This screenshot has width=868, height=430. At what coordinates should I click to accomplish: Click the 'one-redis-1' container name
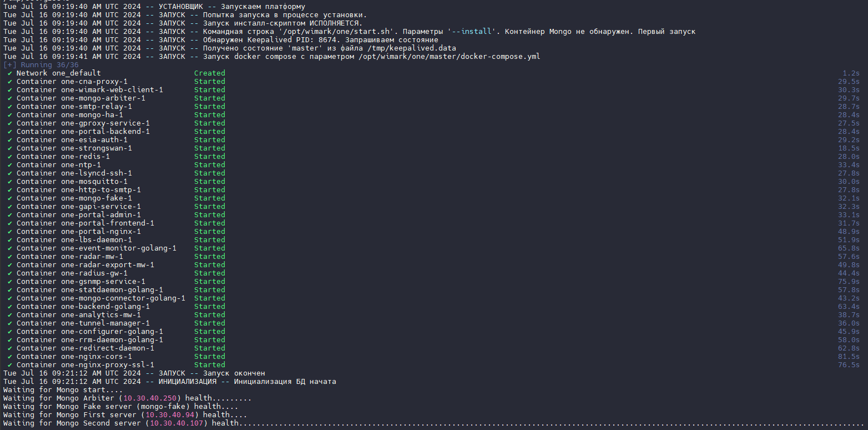(85, 157)
